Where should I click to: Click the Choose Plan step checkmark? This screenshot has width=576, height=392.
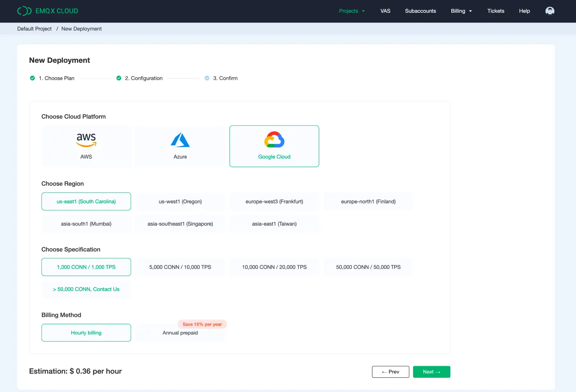point(33,78)
